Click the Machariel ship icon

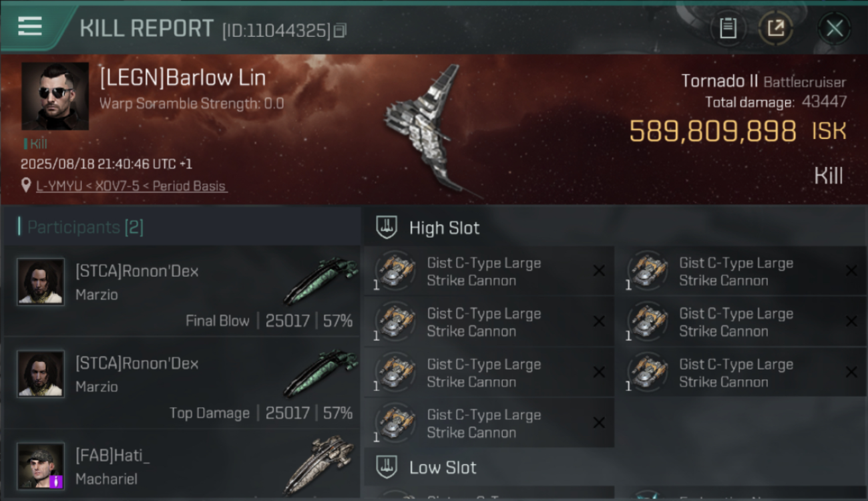[x=319, y=464]
